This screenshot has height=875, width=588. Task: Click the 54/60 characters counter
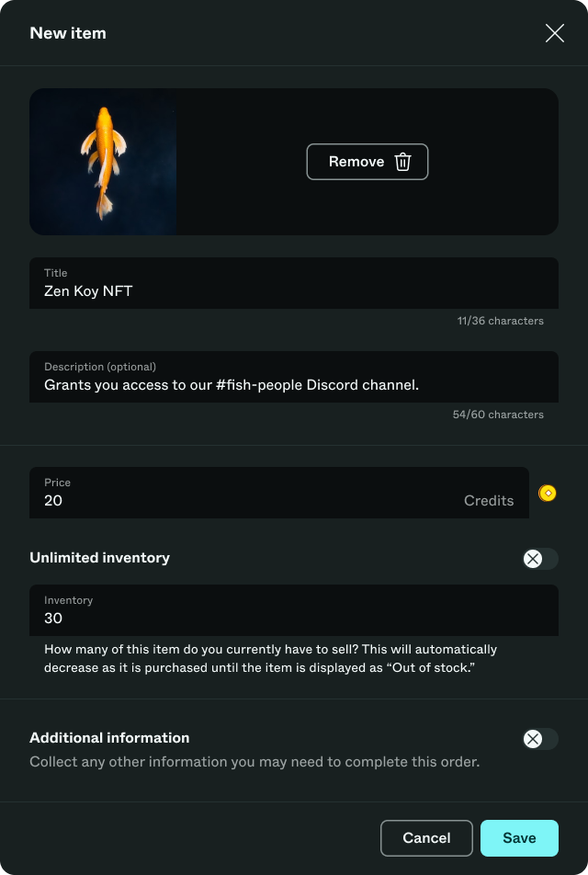[498, 415]
